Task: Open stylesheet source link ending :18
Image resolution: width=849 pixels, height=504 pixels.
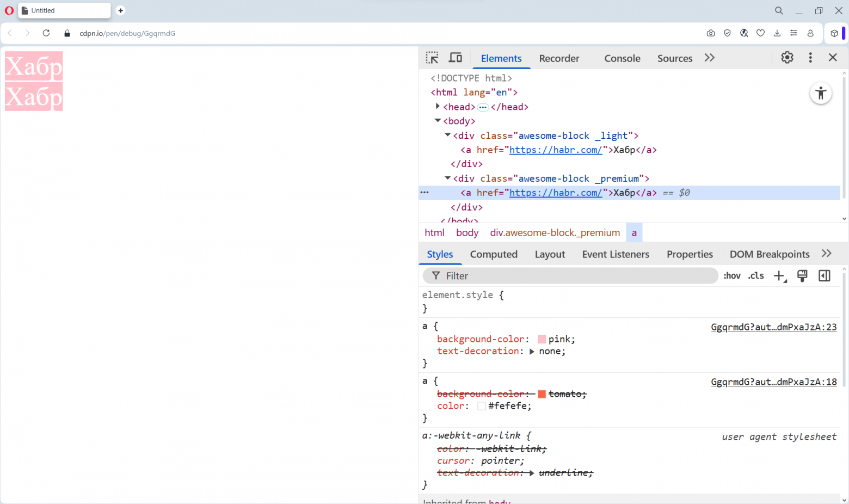Action: [x=774, y=382]
